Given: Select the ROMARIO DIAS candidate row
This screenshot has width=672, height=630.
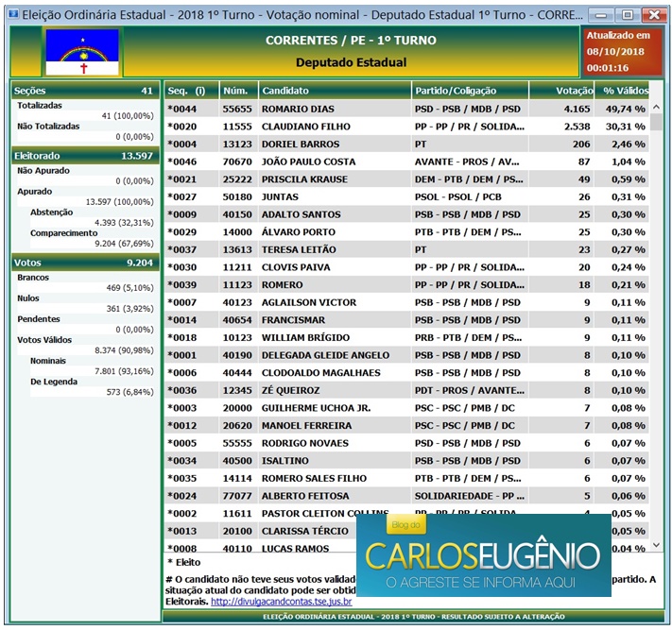Looking at the screenshot, I should coord(406,109).
